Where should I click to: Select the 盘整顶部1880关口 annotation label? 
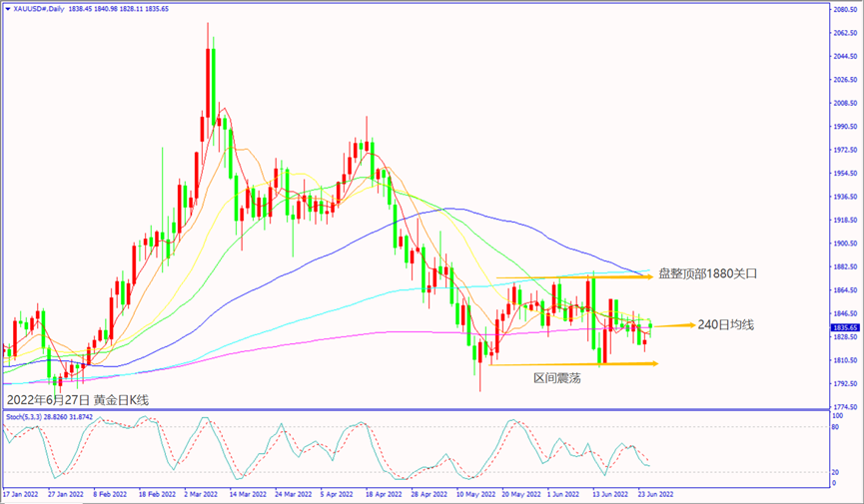(x=702, y=272)
